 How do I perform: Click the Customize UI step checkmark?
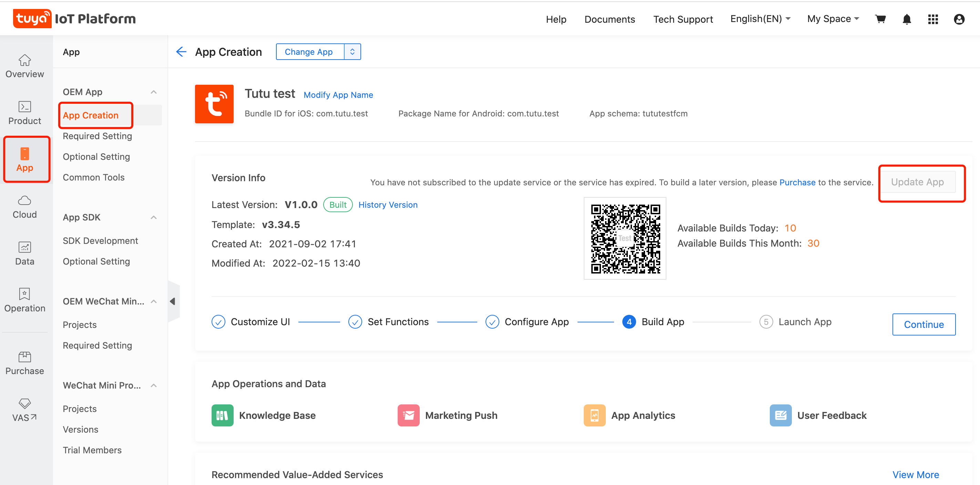point(218,322)
